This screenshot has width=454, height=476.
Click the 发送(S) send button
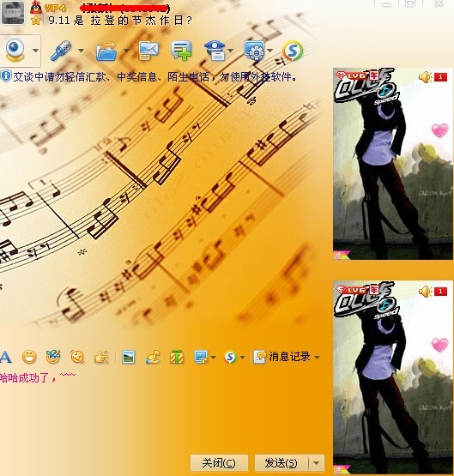[x=281, y=463]
